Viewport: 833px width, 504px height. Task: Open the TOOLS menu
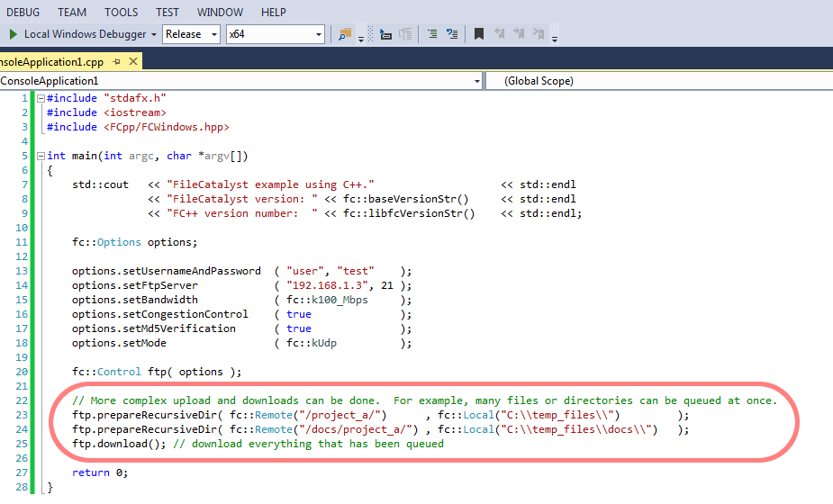(121, 12)
